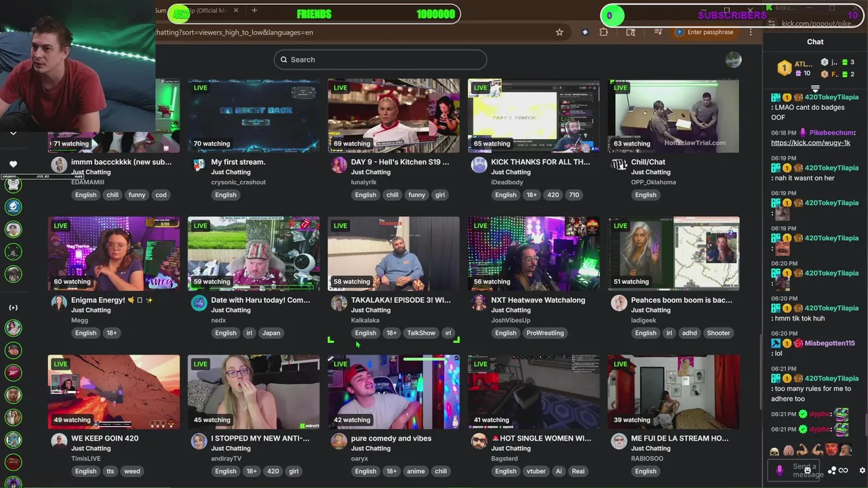Click the chat panel scrollbar

tap(865, 424)
